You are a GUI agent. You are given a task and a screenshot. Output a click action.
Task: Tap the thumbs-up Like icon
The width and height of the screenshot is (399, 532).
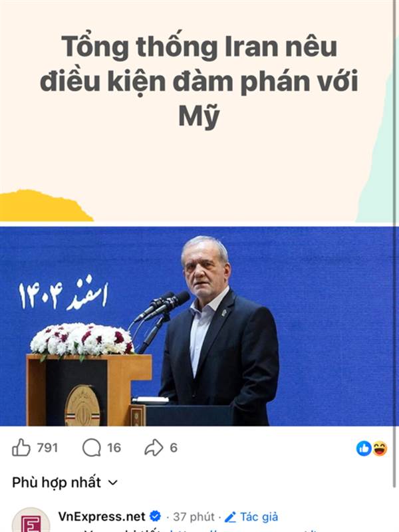click(x=21, y=448)
